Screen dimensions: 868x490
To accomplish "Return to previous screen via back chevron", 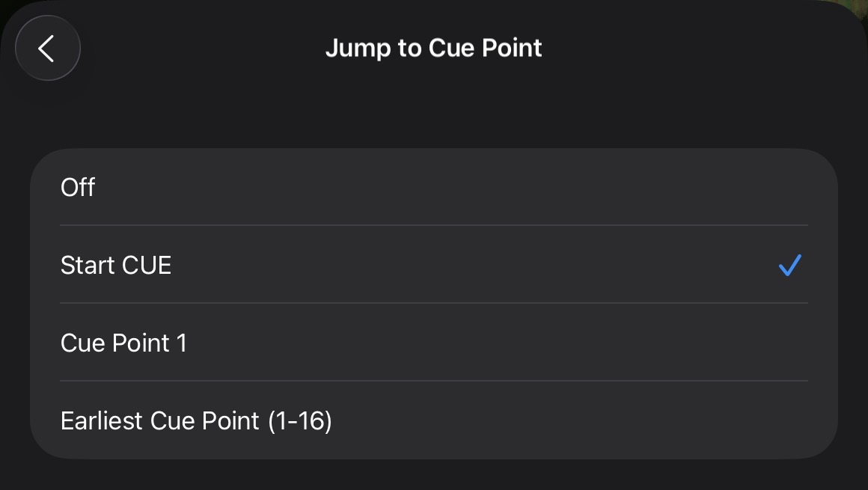I will (x=47, y=49).
